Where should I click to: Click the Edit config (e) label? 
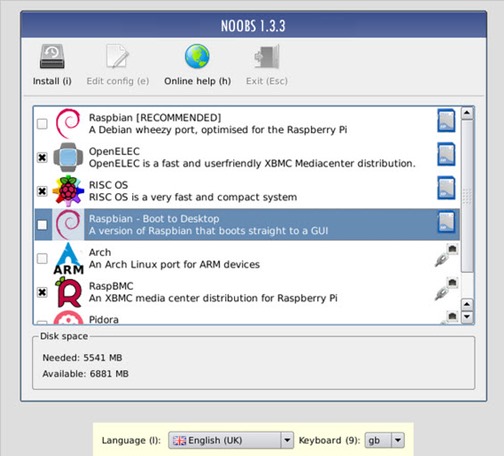118,81
